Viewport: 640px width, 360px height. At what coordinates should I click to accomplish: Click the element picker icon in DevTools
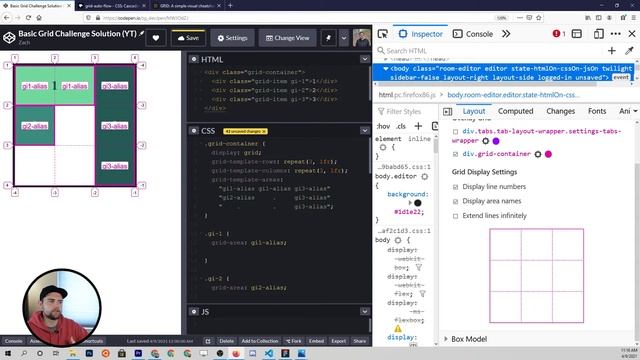(x=382, y=34)
